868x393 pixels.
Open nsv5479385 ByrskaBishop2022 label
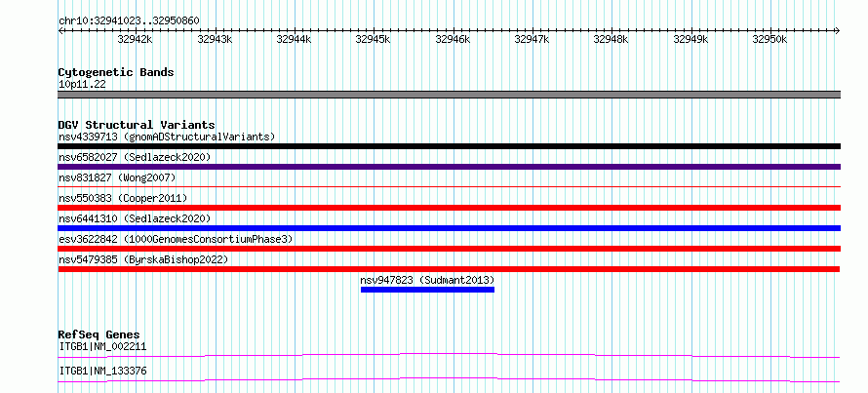143,259
